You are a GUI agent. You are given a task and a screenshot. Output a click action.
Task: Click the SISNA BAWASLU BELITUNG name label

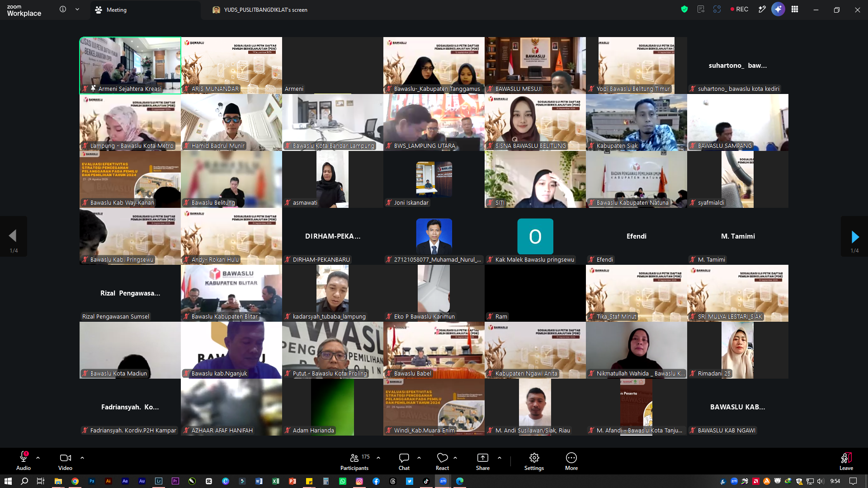[530, 146]
